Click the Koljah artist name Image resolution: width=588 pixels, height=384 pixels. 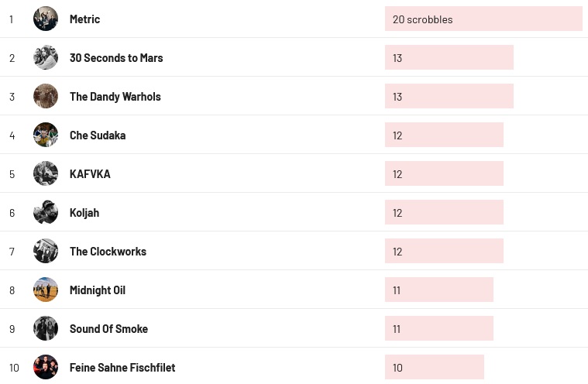(x=84, y=213)
